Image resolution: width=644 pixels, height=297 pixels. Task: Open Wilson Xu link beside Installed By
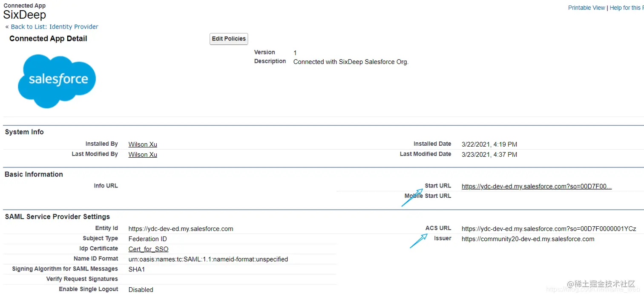point(143,144)
